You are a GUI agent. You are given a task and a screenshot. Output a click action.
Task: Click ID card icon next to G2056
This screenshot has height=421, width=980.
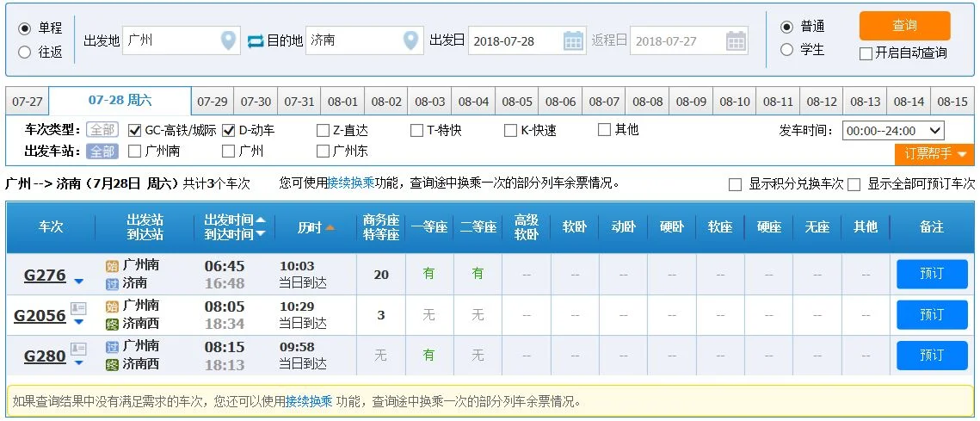78,307
